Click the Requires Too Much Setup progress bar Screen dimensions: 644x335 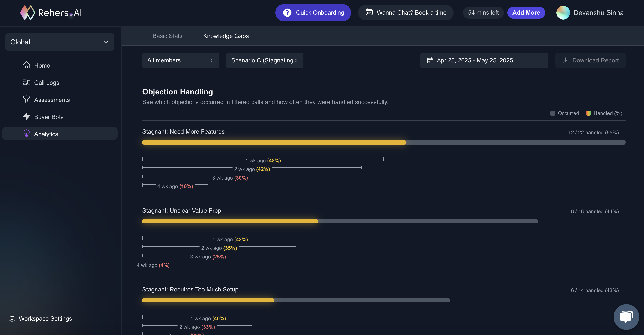click(x=296, y=300)
